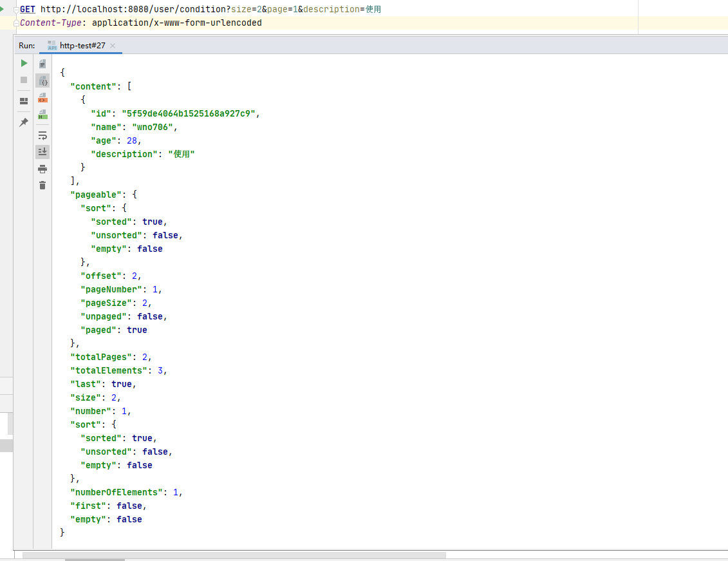
Task: Switch response view to XML format icon
Action: tap(42, 98)
